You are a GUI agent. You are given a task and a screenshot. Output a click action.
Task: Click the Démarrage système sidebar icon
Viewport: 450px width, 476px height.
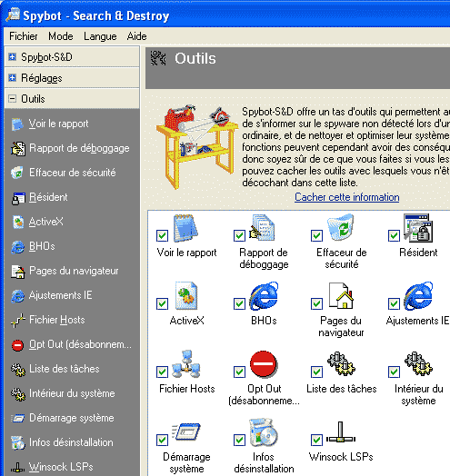click(x=17, y=419)
